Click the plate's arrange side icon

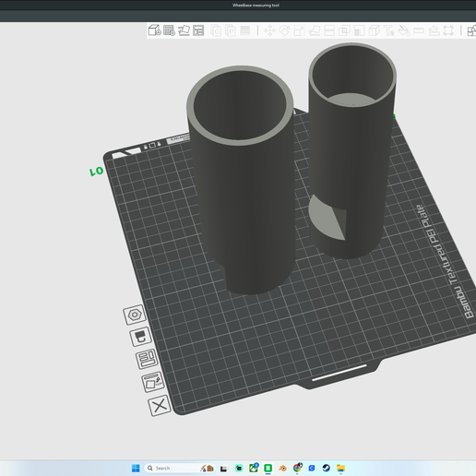(x=147, y=359)
